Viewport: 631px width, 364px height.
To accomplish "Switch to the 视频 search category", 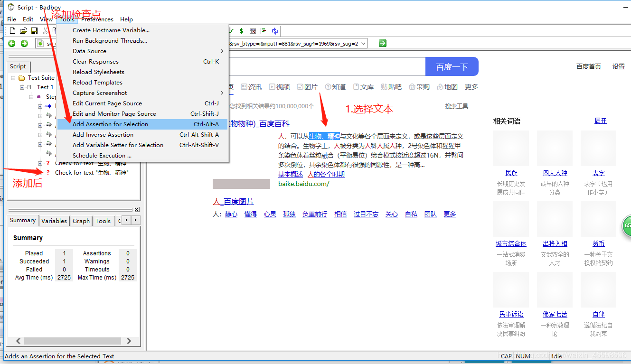I will click(x=279, y=87).
